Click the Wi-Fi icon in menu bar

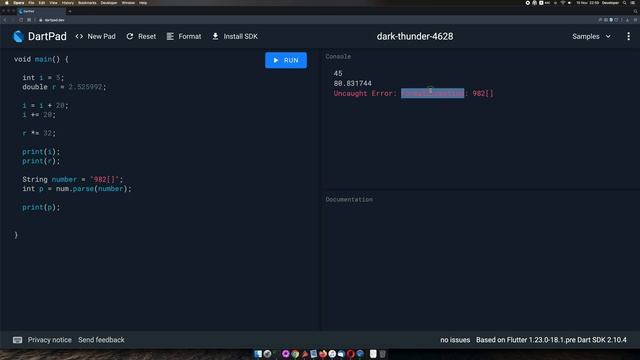point(563,3)
